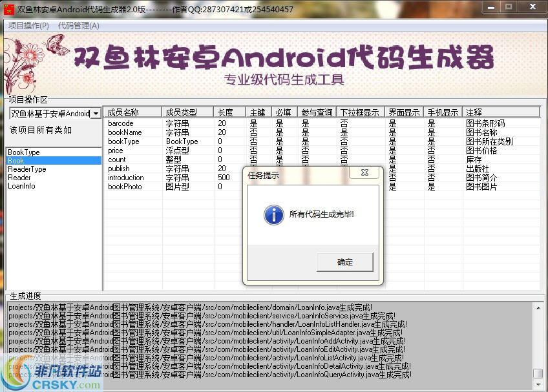
Task: Select LoanInfo in the class list
Action: (54, 186)
